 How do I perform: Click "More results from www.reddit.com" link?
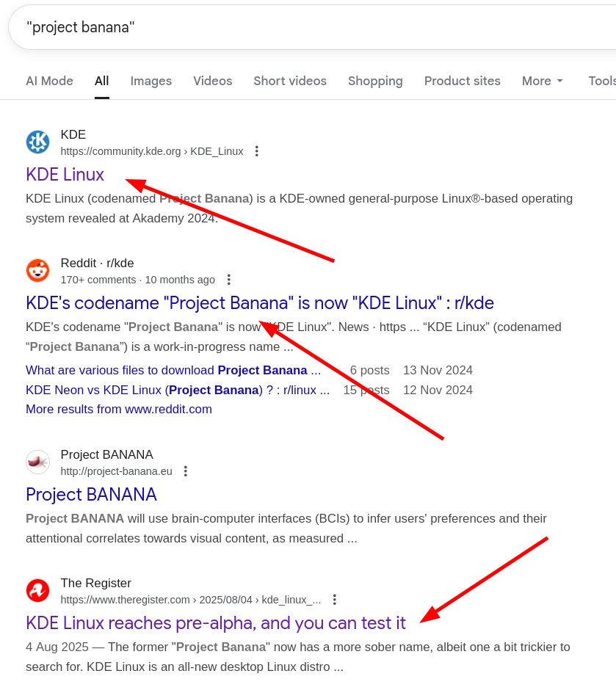pyautogui.click(x=119, y=410)
